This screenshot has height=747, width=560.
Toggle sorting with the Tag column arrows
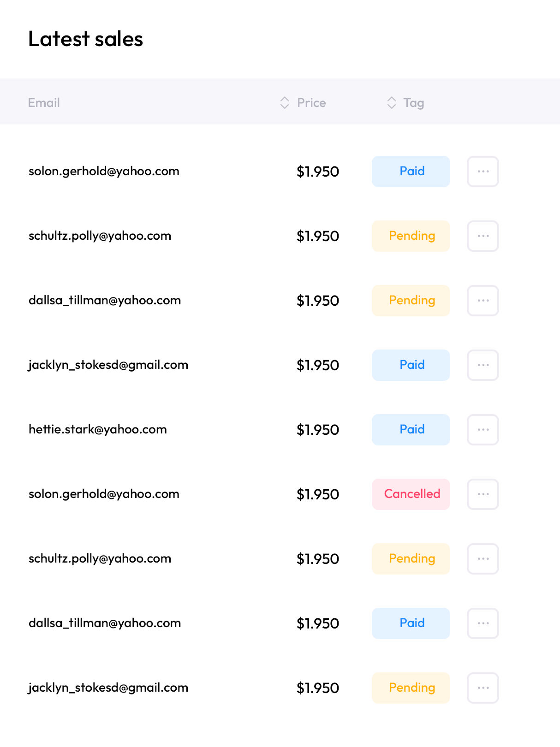(x=391, y=103)
